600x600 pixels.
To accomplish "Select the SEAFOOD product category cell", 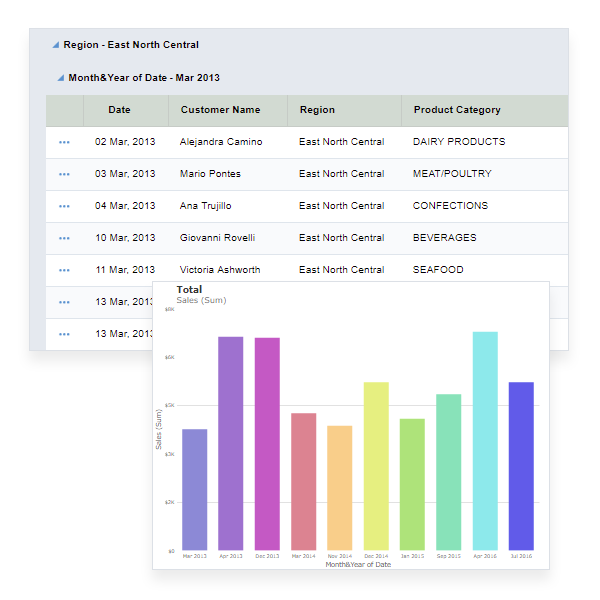I will tap(438, 270).
